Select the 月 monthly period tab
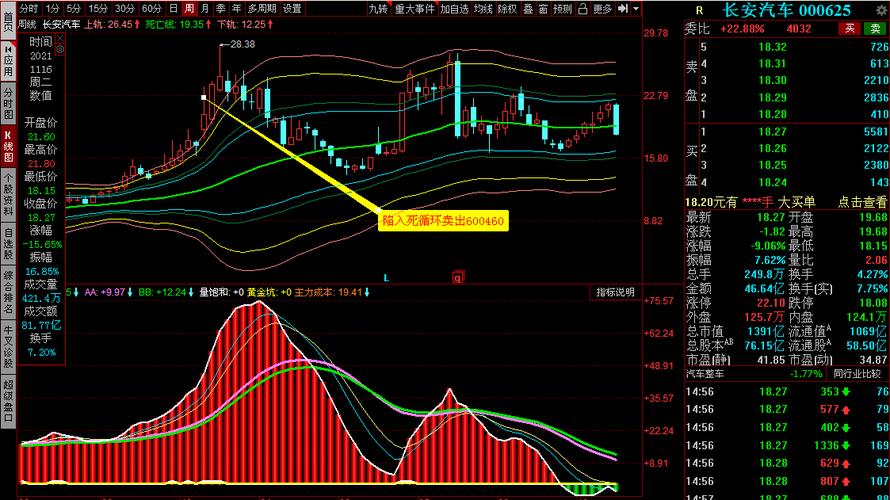Viewport: 890px width, 500px height. [x=205, y=9]
